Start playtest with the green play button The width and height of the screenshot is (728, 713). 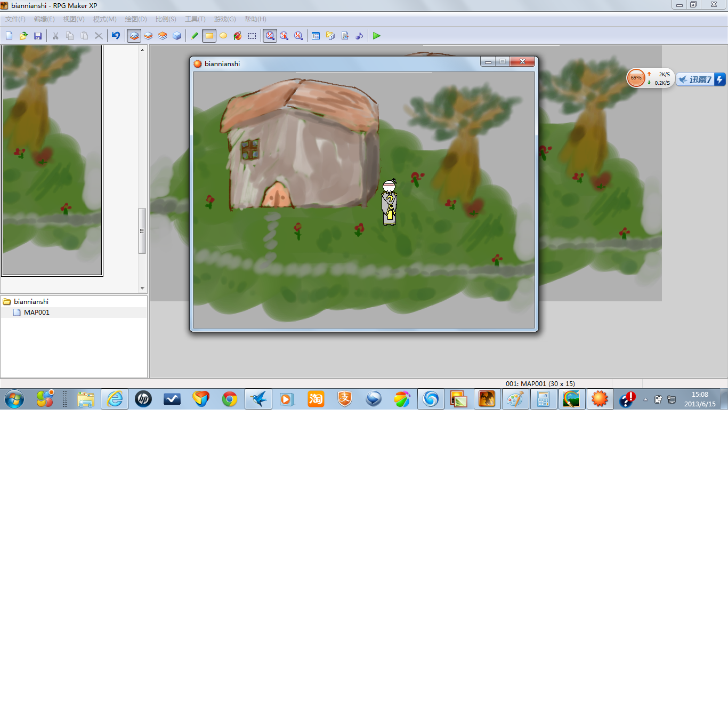pos(377,36)
